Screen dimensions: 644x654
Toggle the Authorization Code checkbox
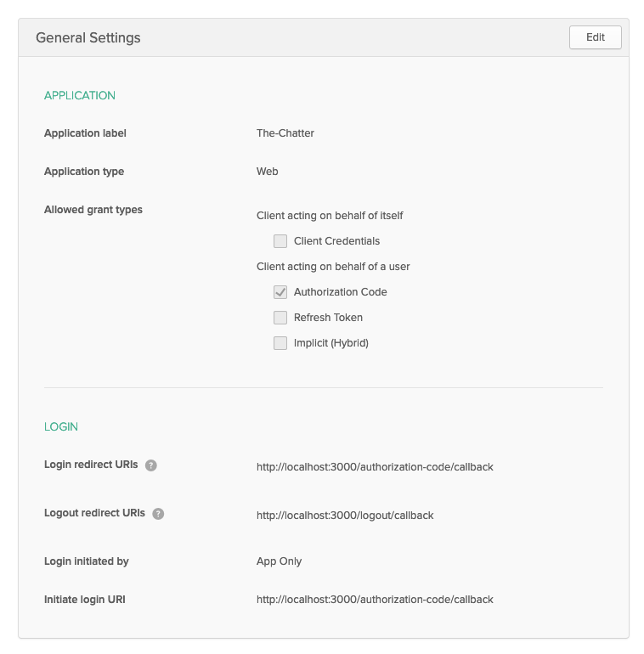point(280,292)
